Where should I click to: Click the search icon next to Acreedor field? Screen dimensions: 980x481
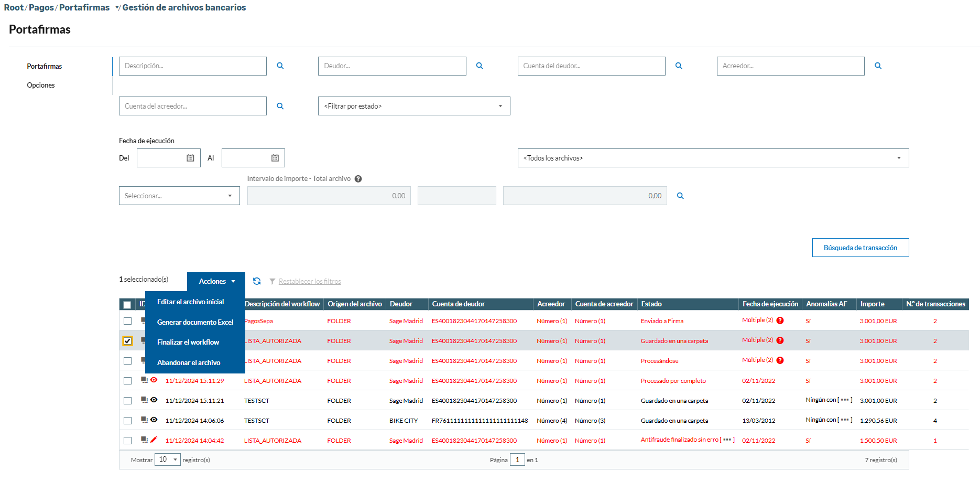point(878,66)
